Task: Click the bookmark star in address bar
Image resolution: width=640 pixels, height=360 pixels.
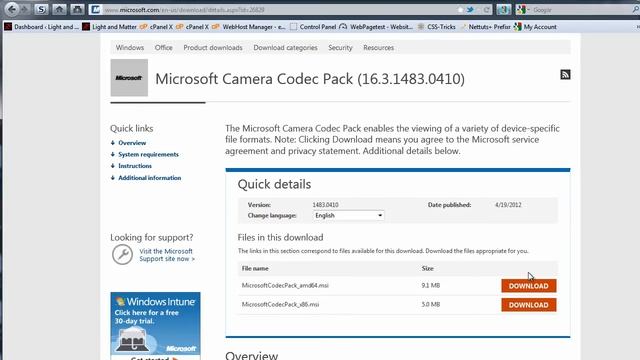Action: [460, 10]
